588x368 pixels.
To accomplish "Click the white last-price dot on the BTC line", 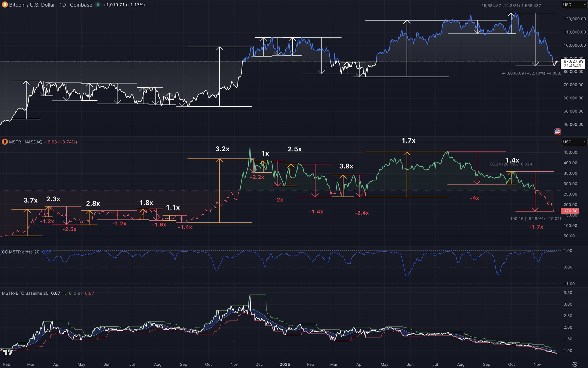I will (556, 62).
